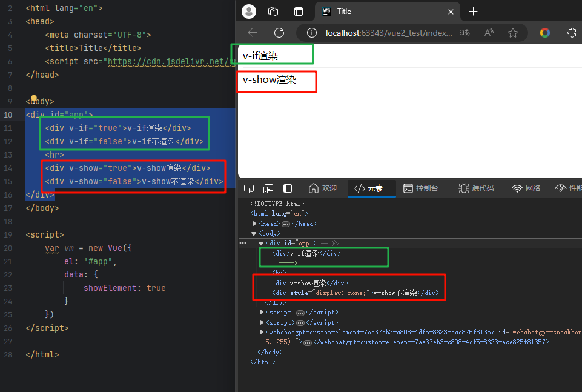Click the data: { line in editor
Image resolution: width=582 pixels, height=392 pixels.
click(x=81, y=274)
